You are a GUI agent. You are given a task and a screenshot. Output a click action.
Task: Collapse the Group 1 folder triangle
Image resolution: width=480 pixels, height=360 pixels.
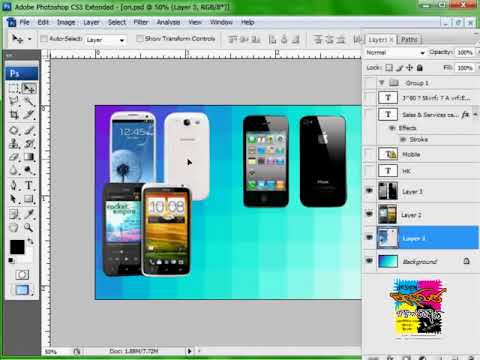(x=382, y=82)
